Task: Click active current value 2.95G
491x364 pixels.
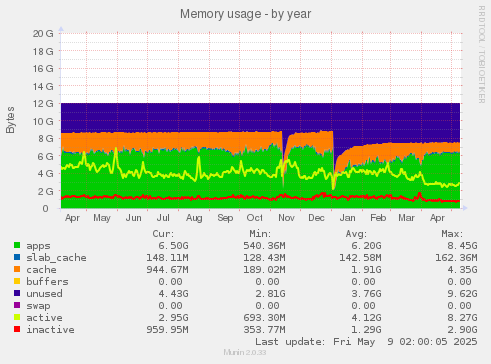Action: tap(173, 318)
